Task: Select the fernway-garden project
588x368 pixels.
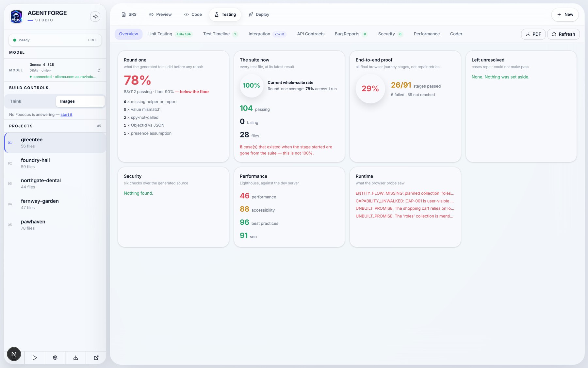Action: click(x=55, y=204)
